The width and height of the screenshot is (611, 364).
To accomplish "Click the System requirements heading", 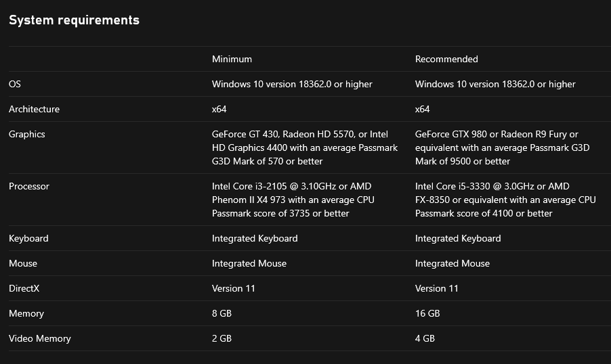I will pyautogui.click(x=74, y=20).
